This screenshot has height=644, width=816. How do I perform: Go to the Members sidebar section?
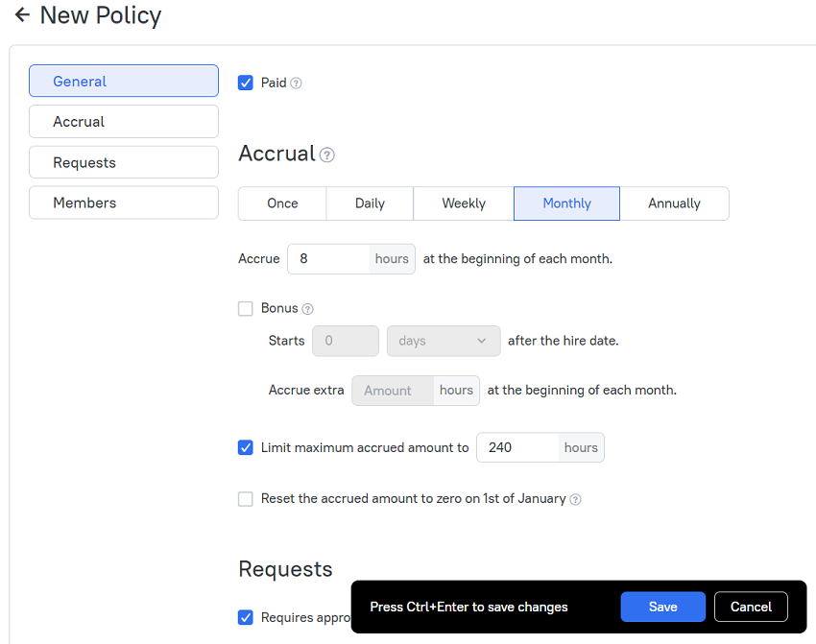(124, 203)
